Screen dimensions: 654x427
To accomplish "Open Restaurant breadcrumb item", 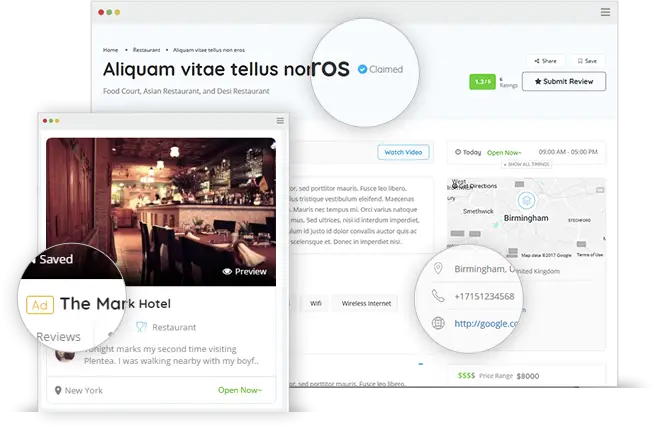I will click(x=146, y=50).
